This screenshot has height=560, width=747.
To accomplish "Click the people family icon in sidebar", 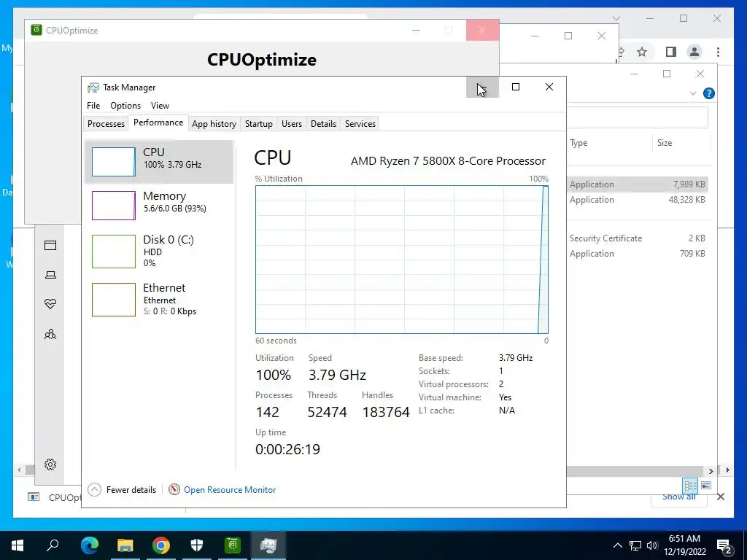I will coord(50,334).
